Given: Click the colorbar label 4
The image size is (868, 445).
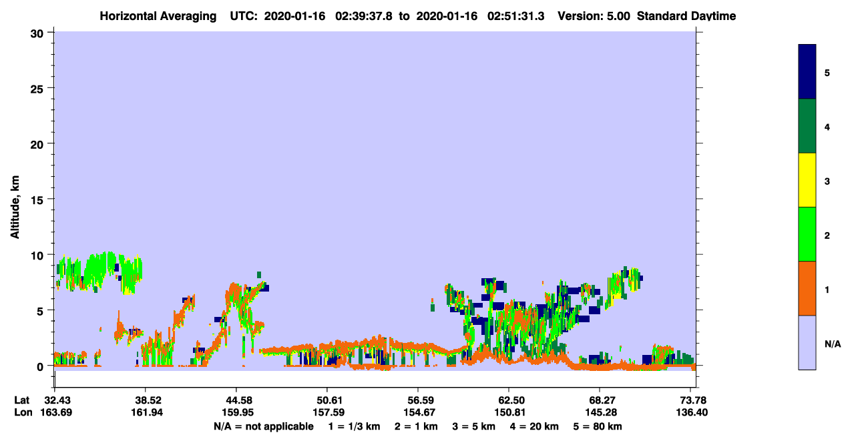Looking at the screenshot, I should 827,126.
